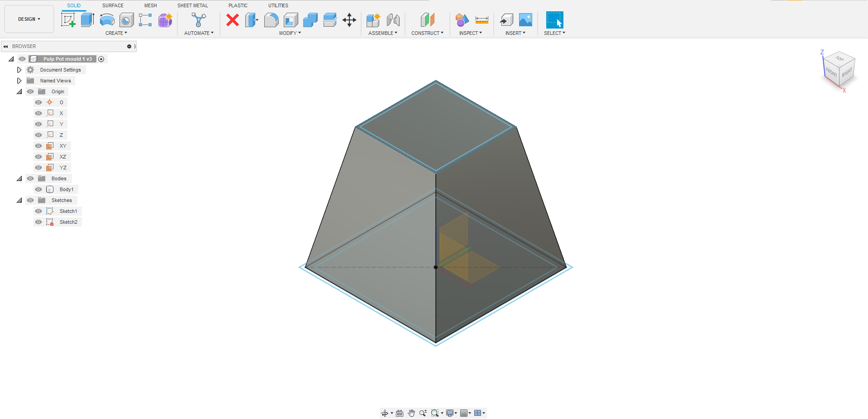
Task: Select the Move/Copy arrows tool
Action: tap(349, 20)
